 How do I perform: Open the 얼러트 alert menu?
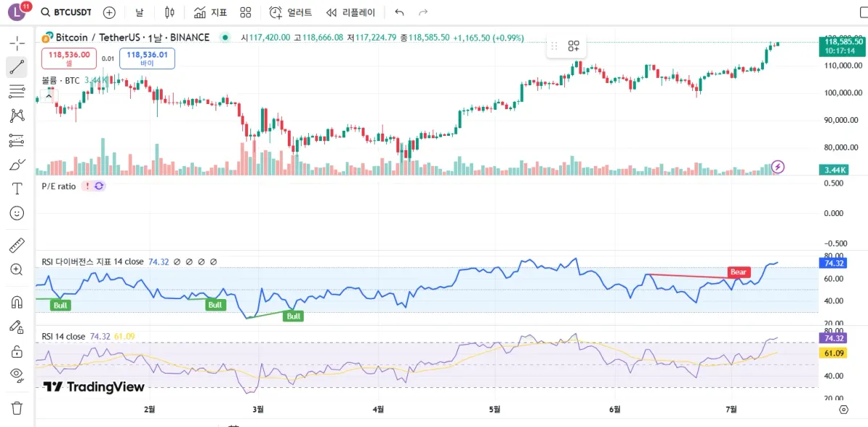(x=291, y=12)
